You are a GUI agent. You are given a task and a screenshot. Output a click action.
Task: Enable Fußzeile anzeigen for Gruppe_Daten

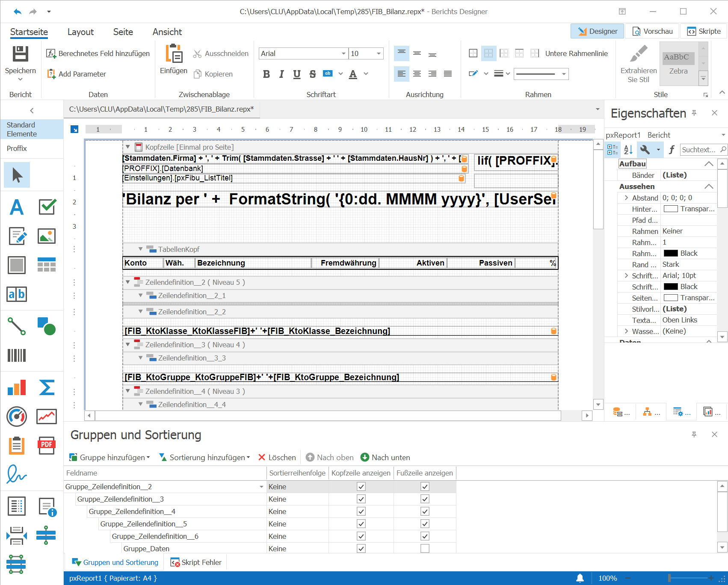[425, 549]
